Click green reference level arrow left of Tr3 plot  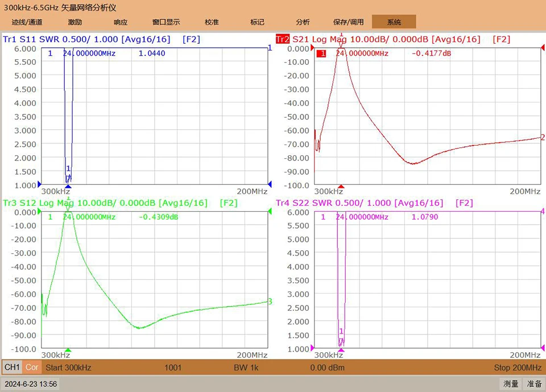click(x=39, y=211)
